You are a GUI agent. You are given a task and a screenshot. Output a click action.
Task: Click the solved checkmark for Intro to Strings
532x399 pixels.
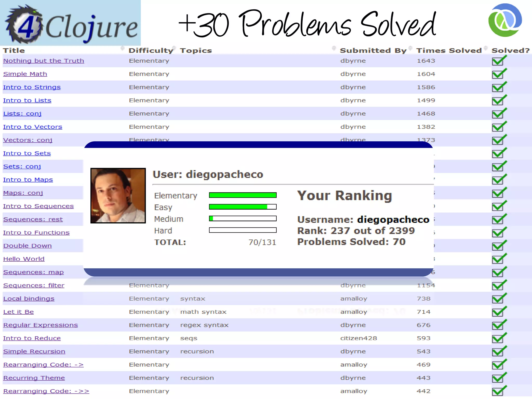pos(499,87)
